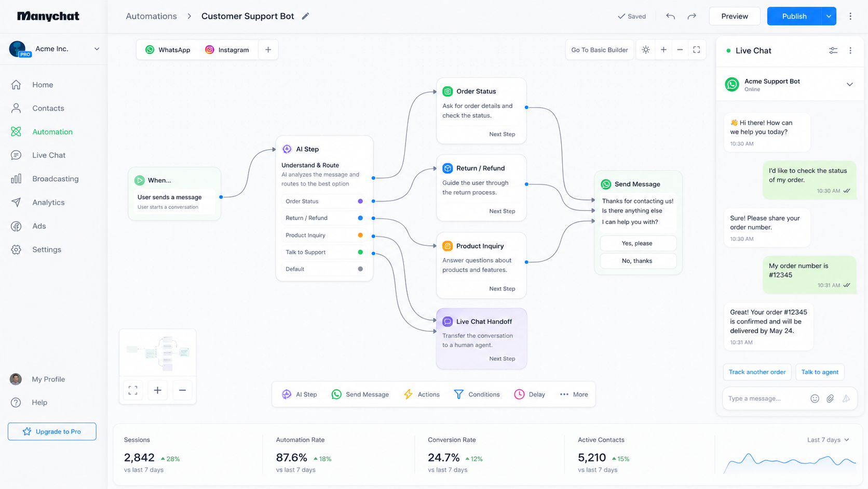Viewport: 868px width, 489px height.
Task: Click the undo arrow icon
Action: [670, 16]
